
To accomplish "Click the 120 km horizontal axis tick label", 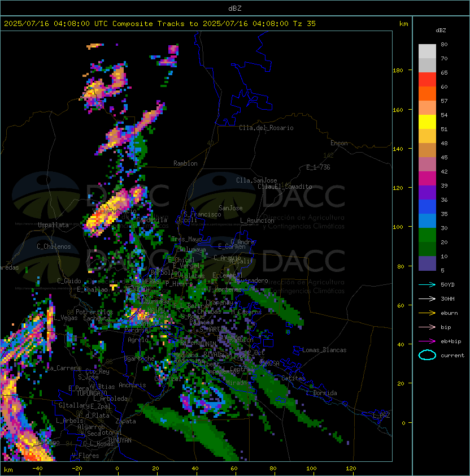I will pos(351,469).
